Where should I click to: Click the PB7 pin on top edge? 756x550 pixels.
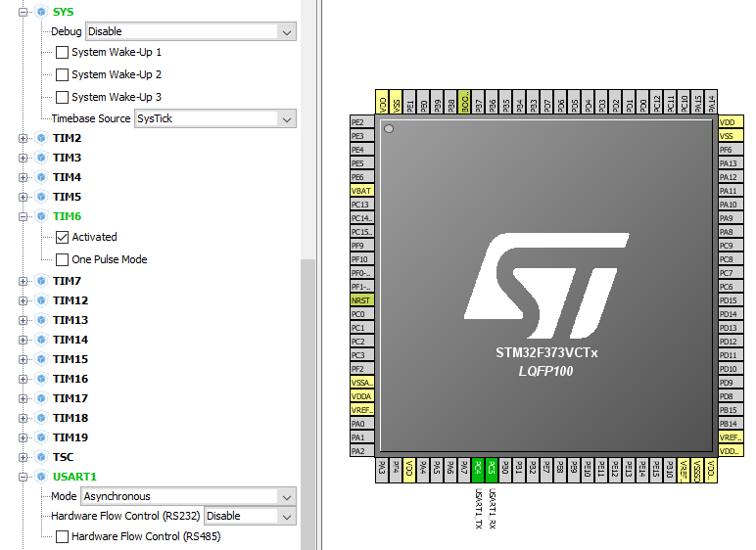pos(478,102)
